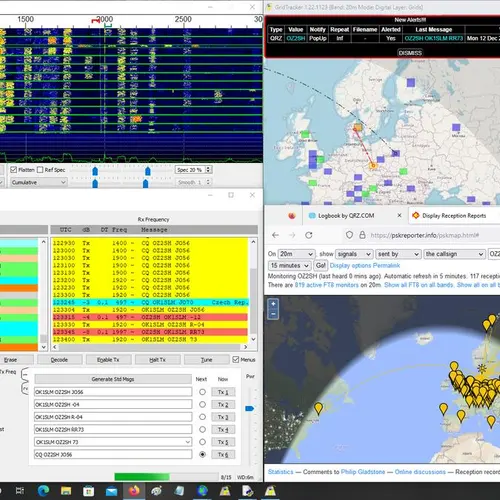
Task: Zoom out on pskreporter map
Action: pyautogui.click(x=273, y=314)
